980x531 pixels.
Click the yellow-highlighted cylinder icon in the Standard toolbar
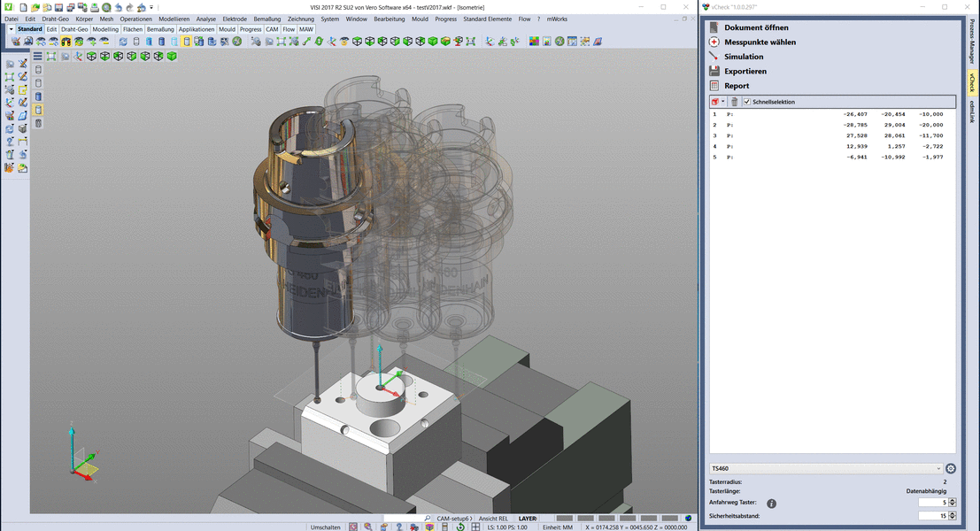coord(186,42)
